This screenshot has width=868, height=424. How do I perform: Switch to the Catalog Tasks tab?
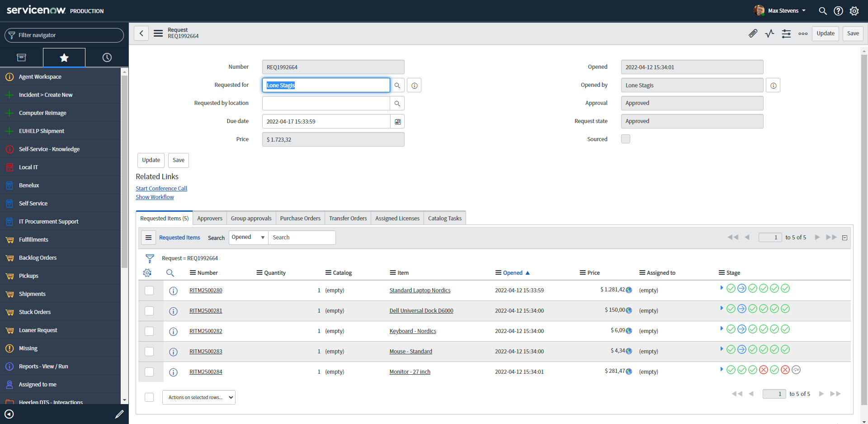tap(444, 219)
